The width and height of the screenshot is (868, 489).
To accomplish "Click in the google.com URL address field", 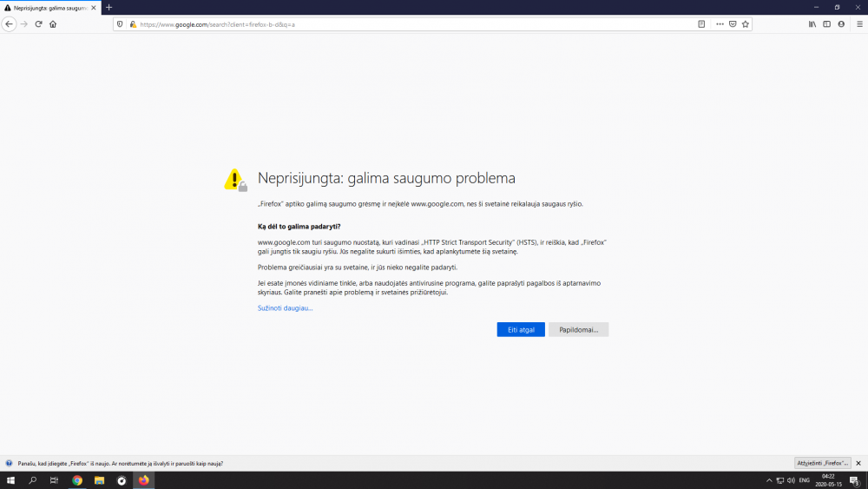I will point(415,24).
